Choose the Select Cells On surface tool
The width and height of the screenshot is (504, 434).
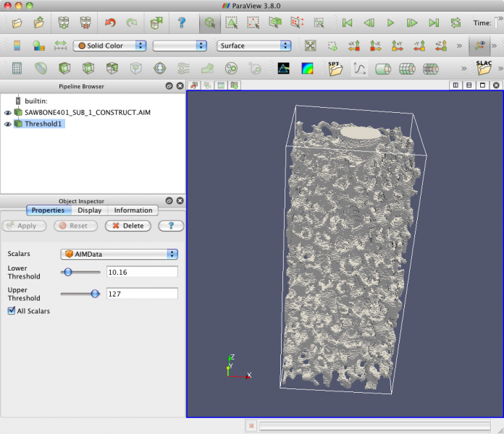pyautogui.click(x=232, y=23)
